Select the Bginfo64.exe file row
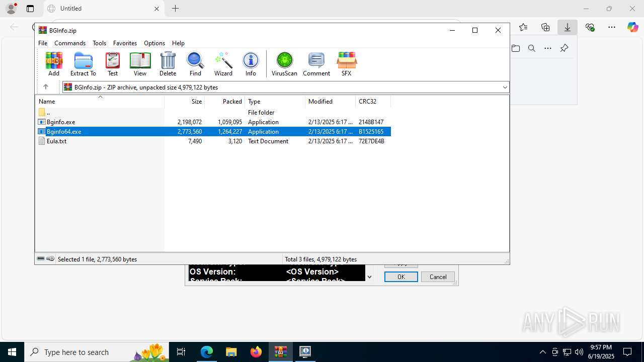The image size is (644, 362). coord(213,132)
